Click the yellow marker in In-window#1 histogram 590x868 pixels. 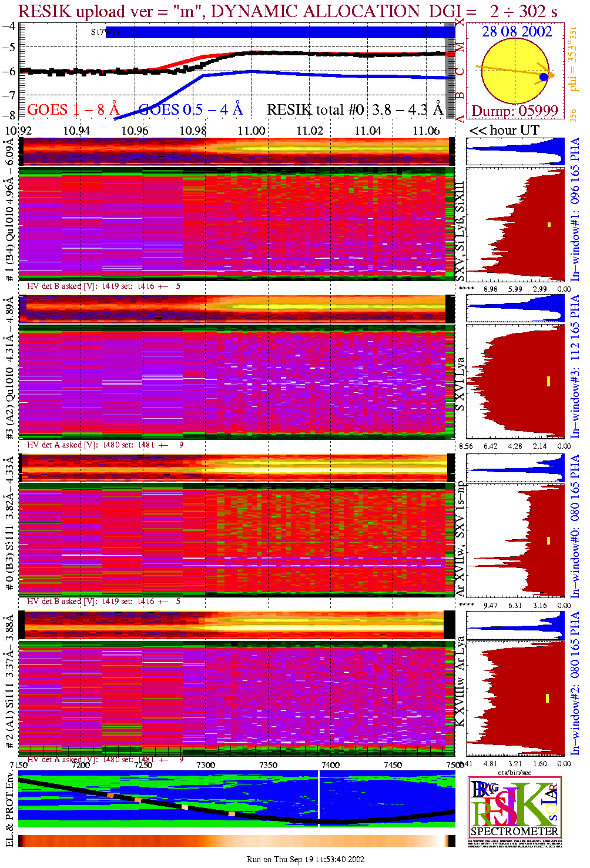pos(549,225)
